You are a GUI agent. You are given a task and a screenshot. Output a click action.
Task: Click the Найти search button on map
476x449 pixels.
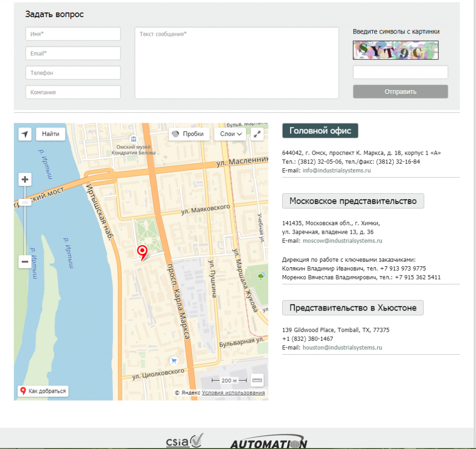pos(51,134)
